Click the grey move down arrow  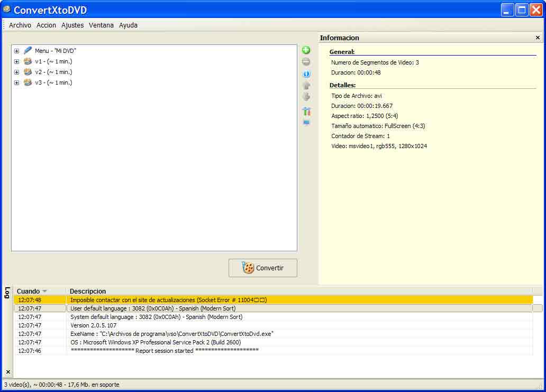[306, 97]
